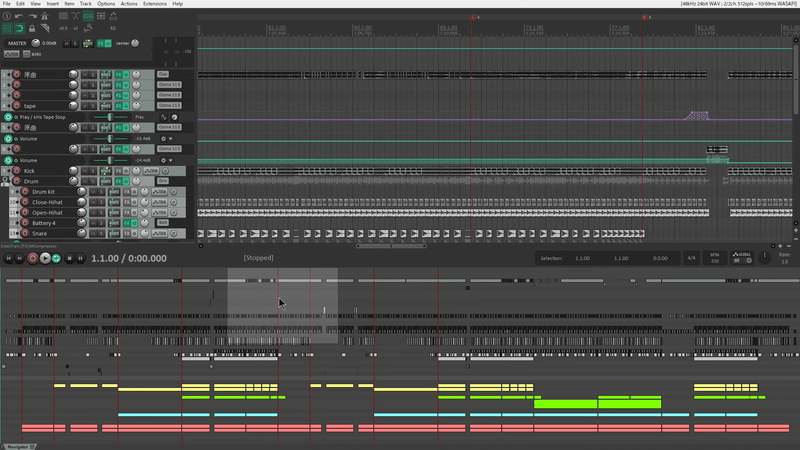Solo the Open-Hihat track
Screen dimensions: 800x450
[x=101, y=212]
